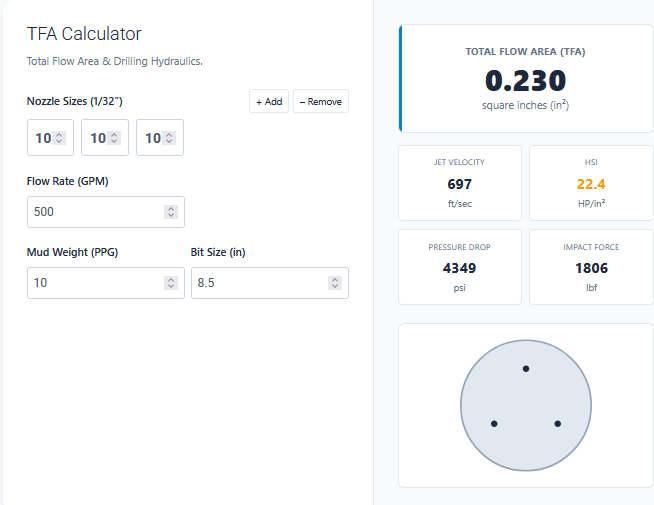The width and height of the screenshot is (654, 505).
Task: Focus the Bit Size (in) field
Action: click(270, 283)
